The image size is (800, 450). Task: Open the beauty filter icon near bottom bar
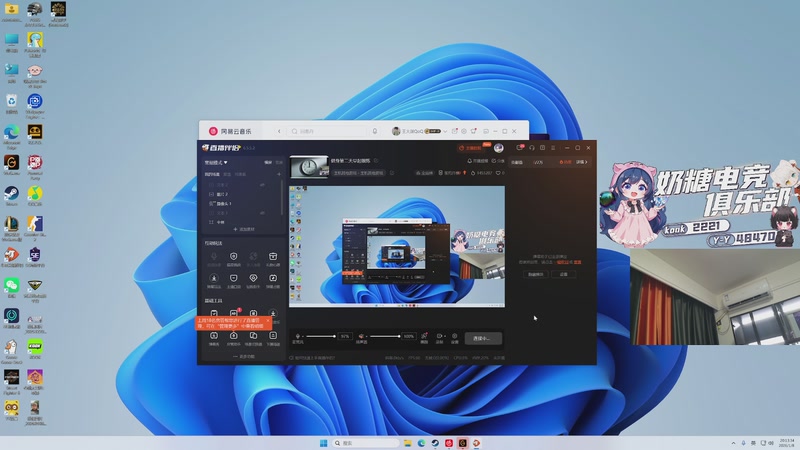tap(424, 336)
